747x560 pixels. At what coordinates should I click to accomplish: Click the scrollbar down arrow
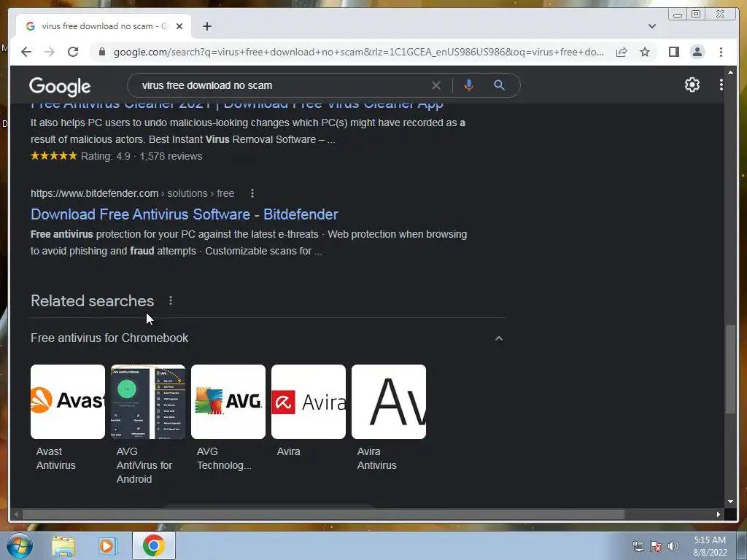coord(730,502)
